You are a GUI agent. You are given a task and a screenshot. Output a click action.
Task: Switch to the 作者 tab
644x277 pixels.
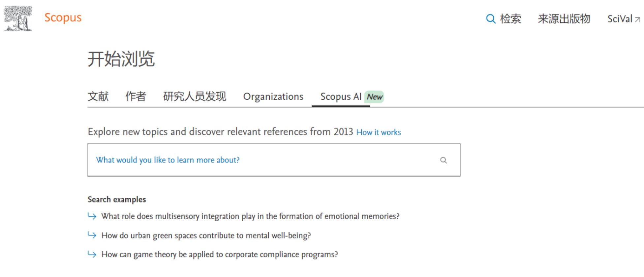pos(136,97)
